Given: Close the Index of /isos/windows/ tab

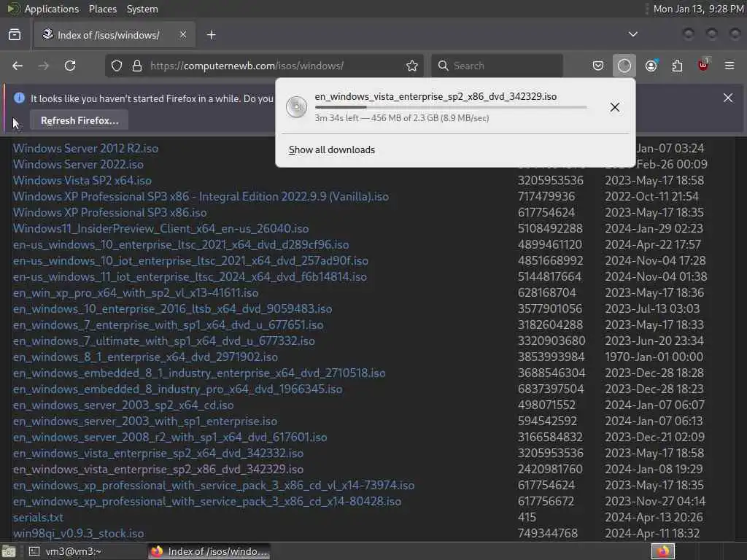Looking at the screenshot, I should pos(183,34).
